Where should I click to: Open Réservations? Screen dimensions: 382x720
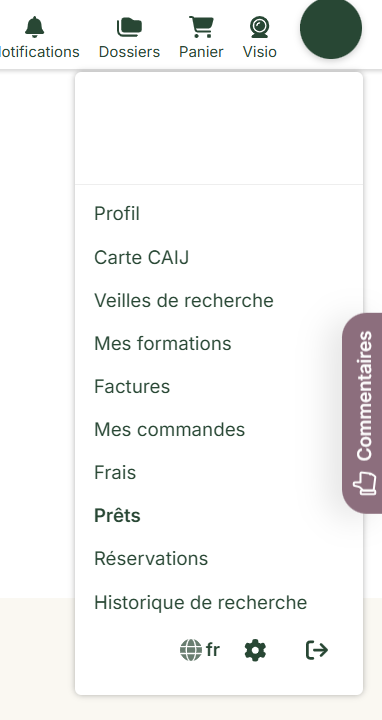coord(151,559)
